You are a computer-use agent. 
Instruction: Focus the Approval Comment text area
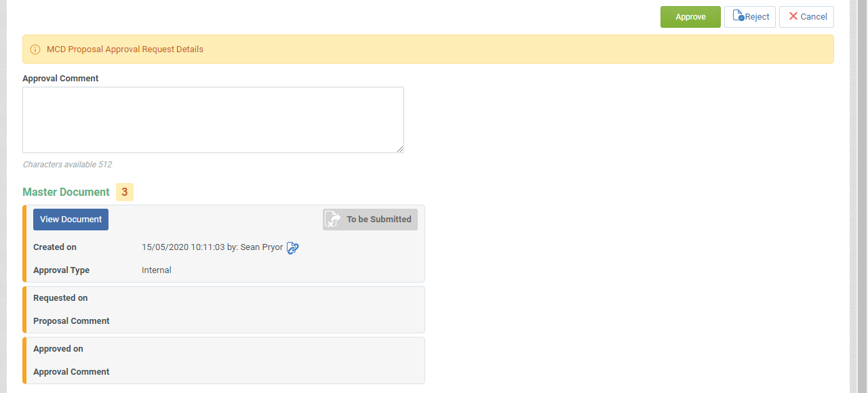pyautogui.click(x=213, y=120)
